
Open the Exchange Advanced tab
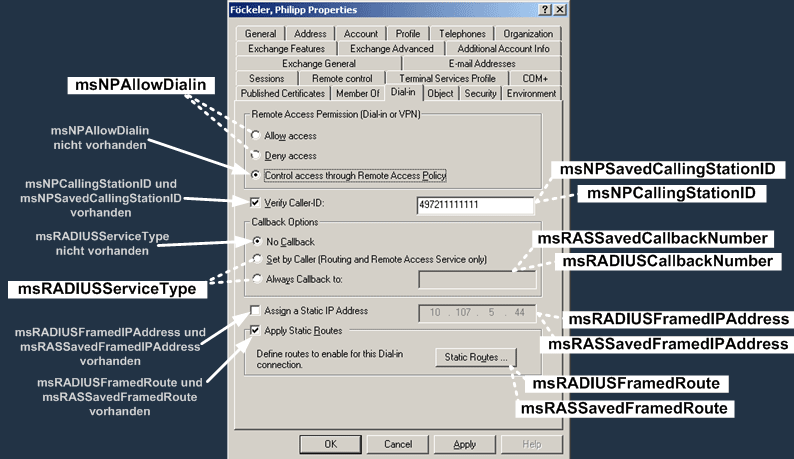391,49
